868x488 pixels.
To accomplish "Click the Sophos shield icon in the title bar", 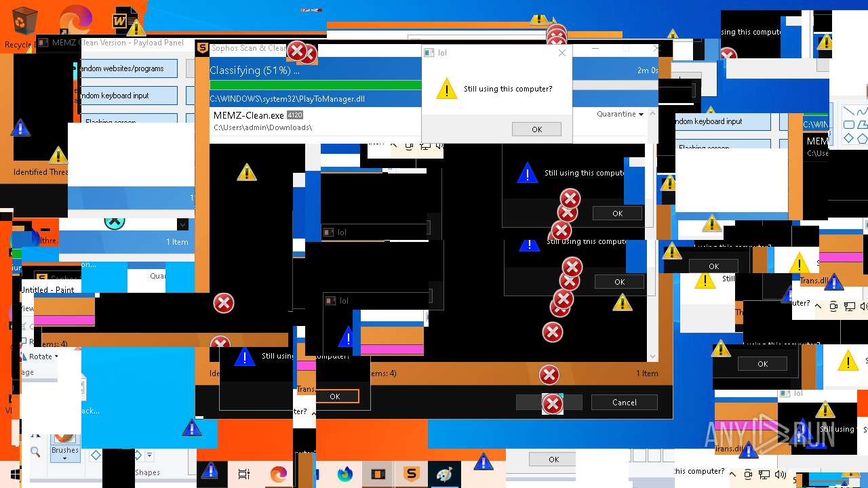I will [x=202, y=48].
